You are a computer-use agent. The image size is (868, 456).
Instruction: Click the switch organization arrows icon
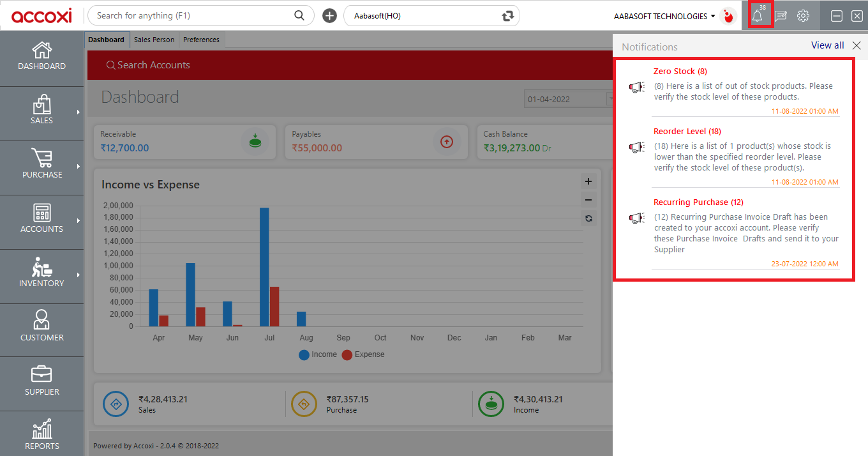click(x=508, y=16)
